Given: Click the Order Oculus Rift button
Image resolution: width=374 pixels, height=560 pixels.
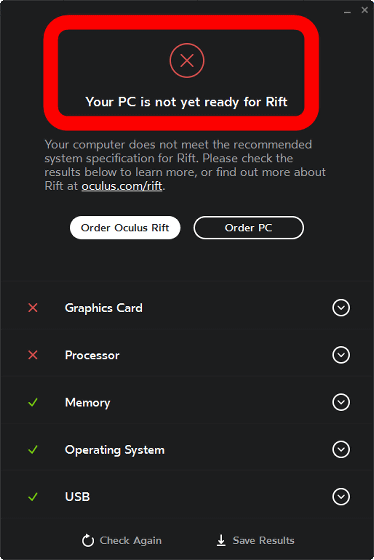Looking at the screenshot, I should click(x=125, y=228).
